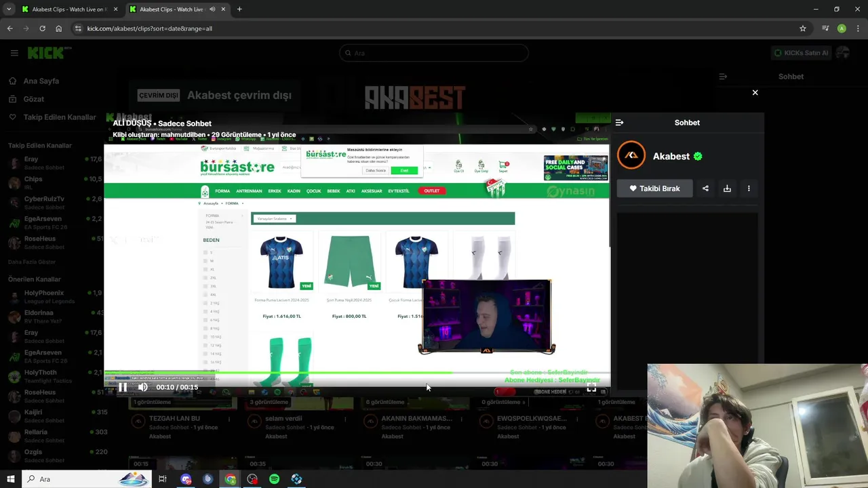
Task: Open options menu for AKANIN BAKMAMAS clip
Action: coord(461,420)
